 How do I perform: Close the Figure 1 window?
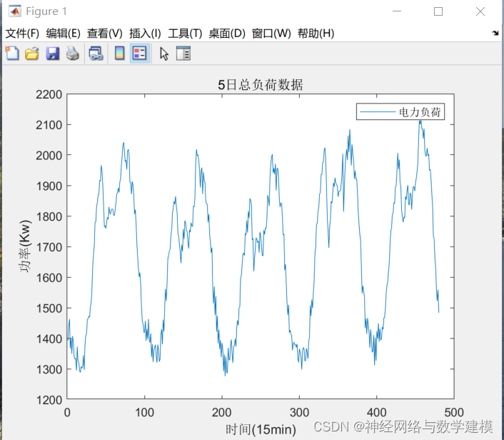pos(480,11)
